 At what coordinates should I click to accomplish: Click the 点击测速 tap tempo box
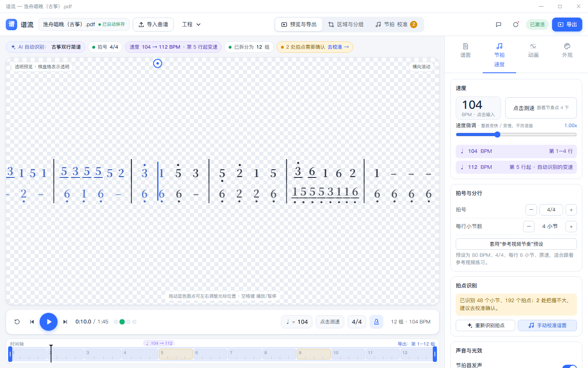[541, 108]
